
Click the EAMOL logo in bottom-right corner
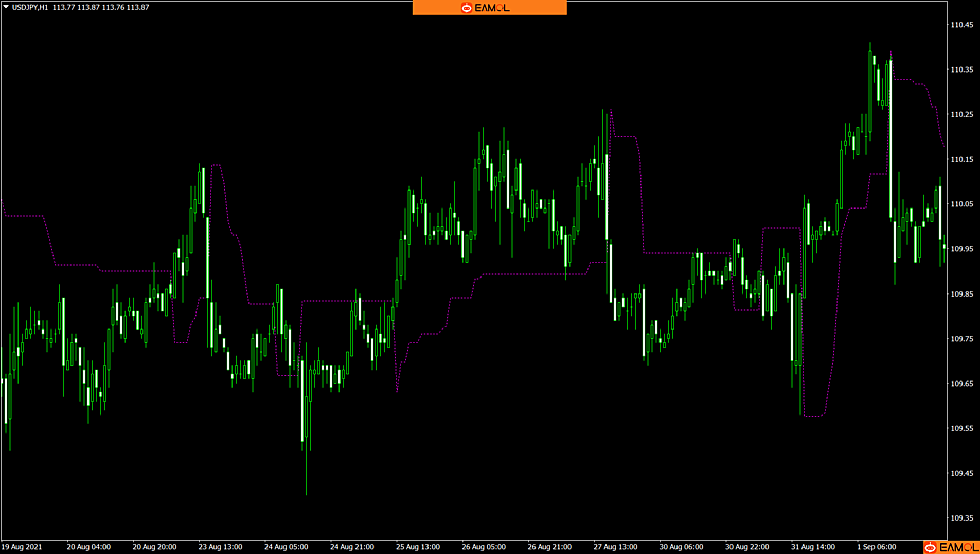click(x=951, y=547)
